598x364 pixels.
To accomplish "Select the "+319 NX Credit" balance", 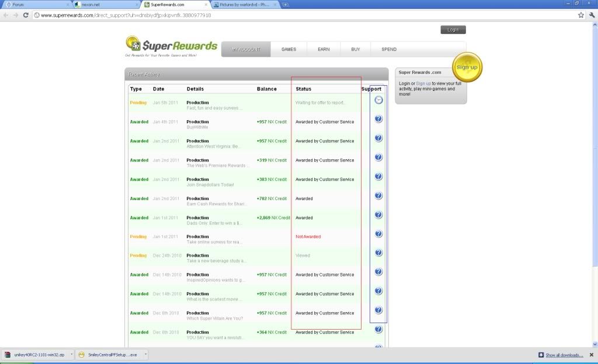I will pos(272,160).
